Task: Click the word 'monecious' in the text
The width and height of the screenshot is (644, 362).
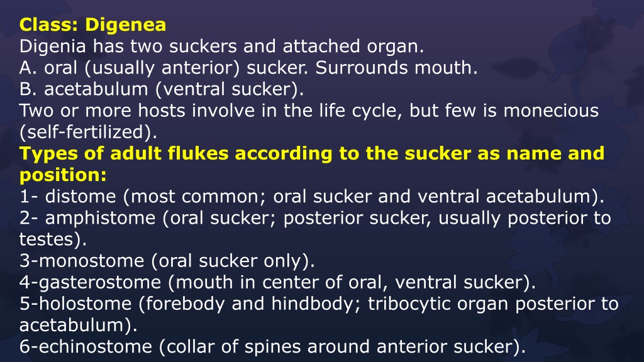Action: pyautogui.click(x=551, y=111)
